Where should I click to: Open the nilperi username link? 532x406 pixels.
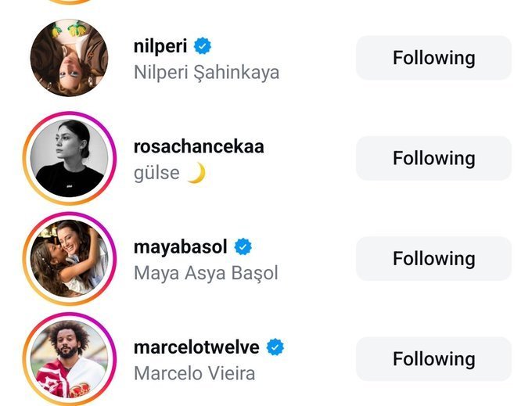[160, 46]
